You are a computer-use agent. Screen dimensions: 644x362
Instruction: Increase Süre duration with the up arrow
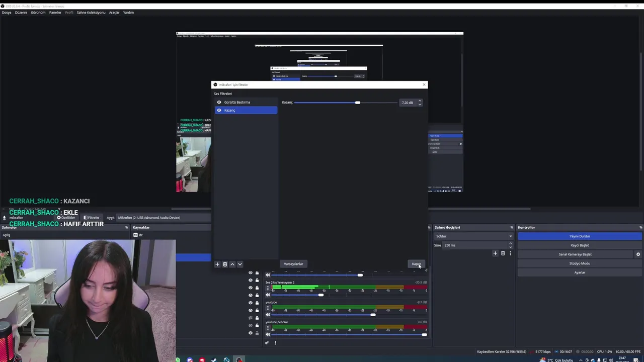pos(510,243)
